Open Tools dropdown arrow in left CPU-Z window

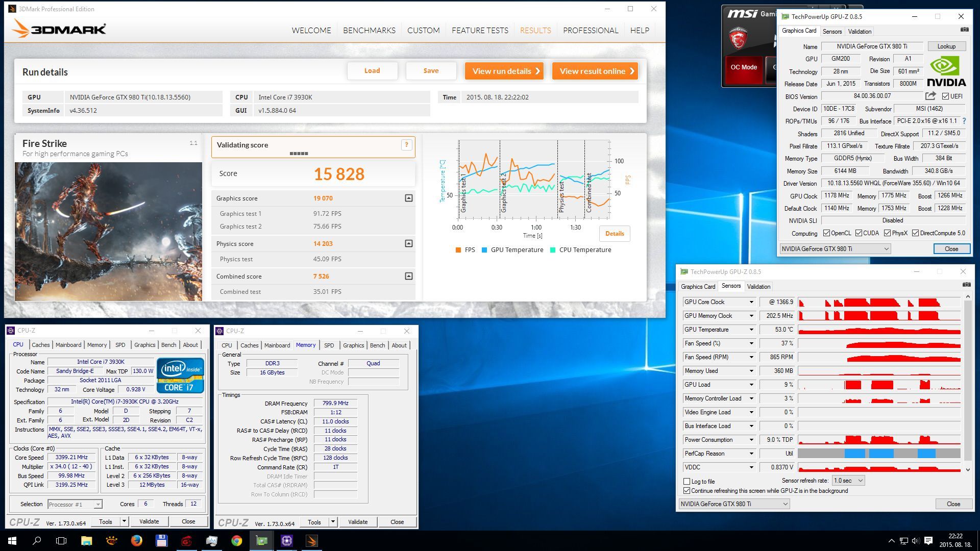124,521
